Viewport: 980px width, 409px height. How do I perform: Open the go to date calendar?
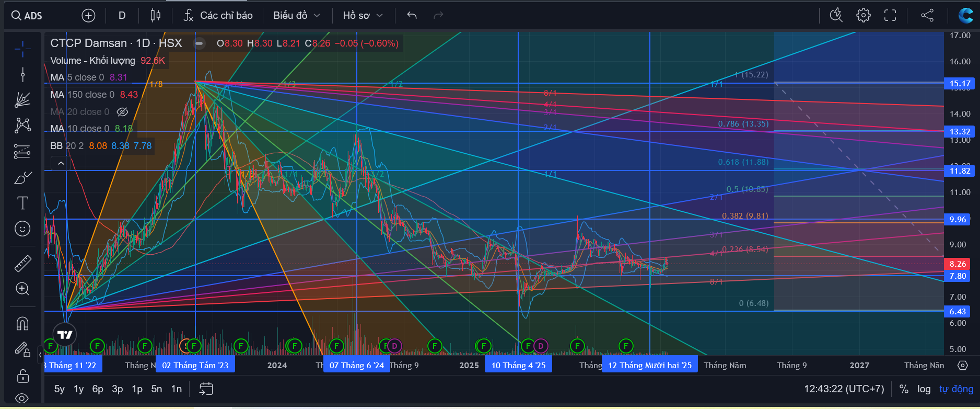[206, 389]
